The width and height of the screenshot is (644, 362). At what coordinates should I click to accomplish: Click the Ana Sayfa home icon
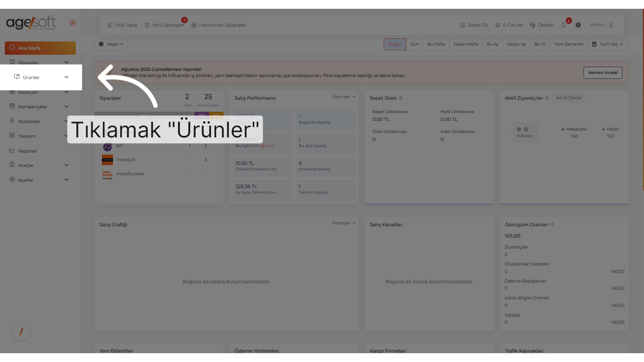click(x=12, y=47)
